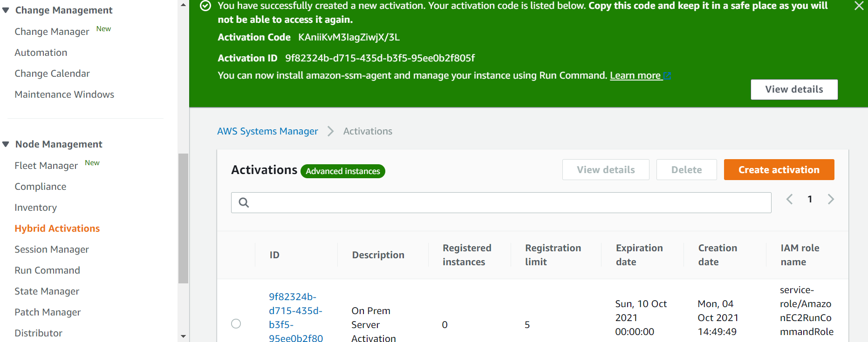Sort by ID column header

click(x=274, y=255)
